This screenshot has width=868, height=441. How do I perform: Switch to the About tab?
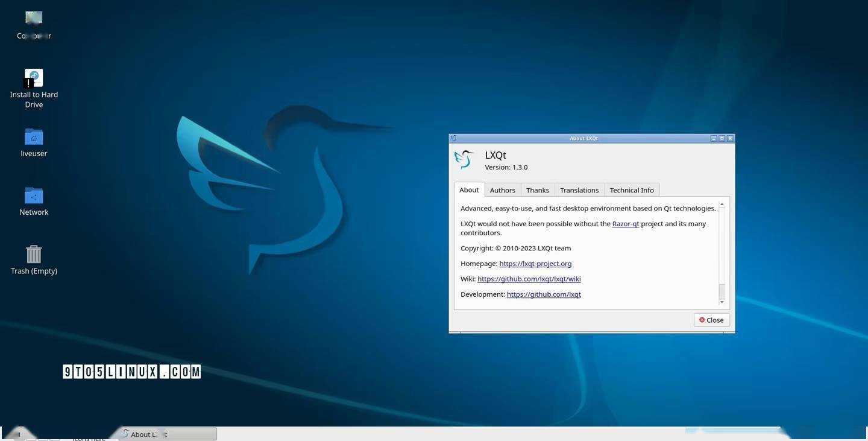point(469,189)
